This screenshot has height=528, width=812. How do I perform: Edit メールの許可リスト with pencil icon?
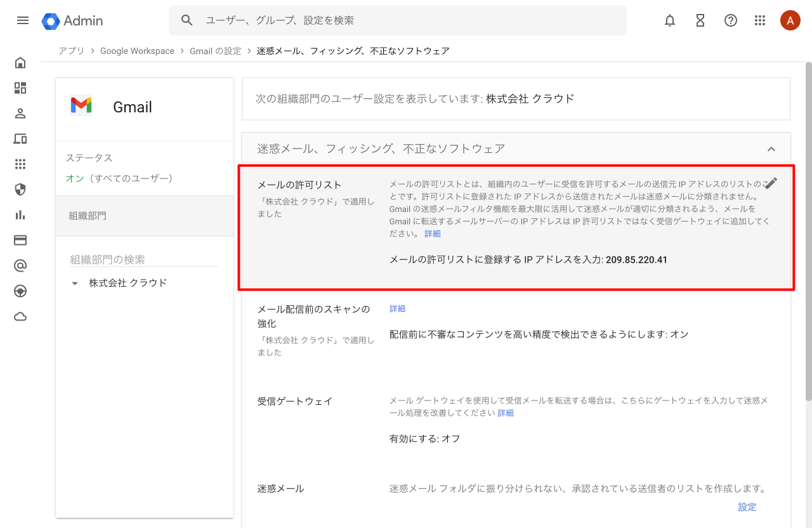[x=771, y=184]
